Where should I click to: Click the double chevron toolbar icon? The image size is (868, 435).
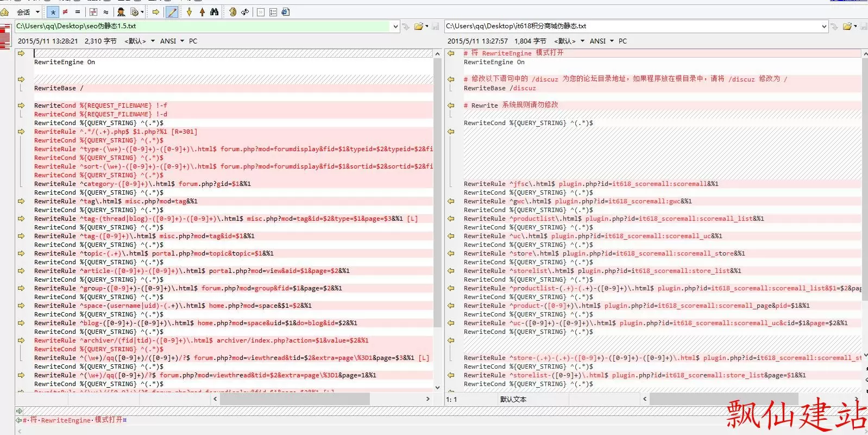(x=261, y=12)
